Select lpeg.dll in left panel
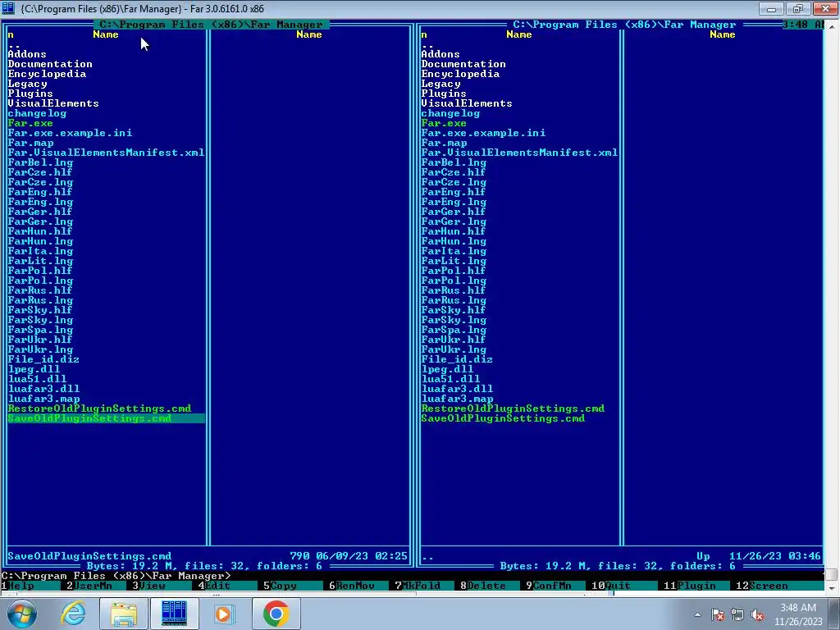840x630 pixels. tap(34, 369)
